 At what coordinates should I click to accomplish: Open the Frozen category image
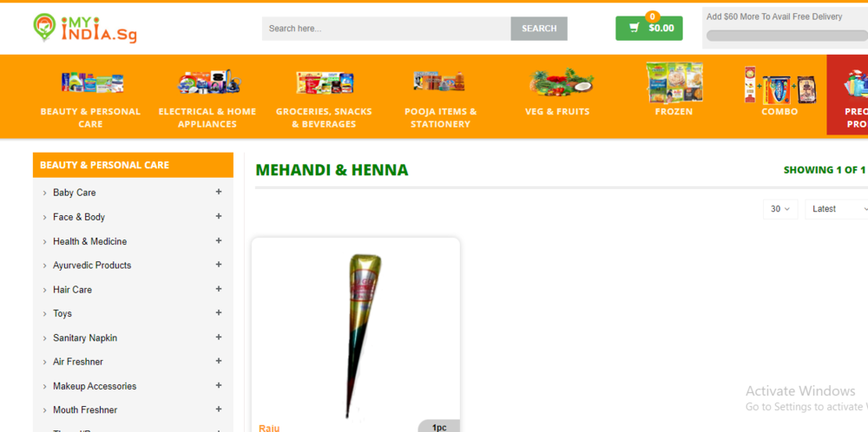pyautogui.click(x=674, y=82)
